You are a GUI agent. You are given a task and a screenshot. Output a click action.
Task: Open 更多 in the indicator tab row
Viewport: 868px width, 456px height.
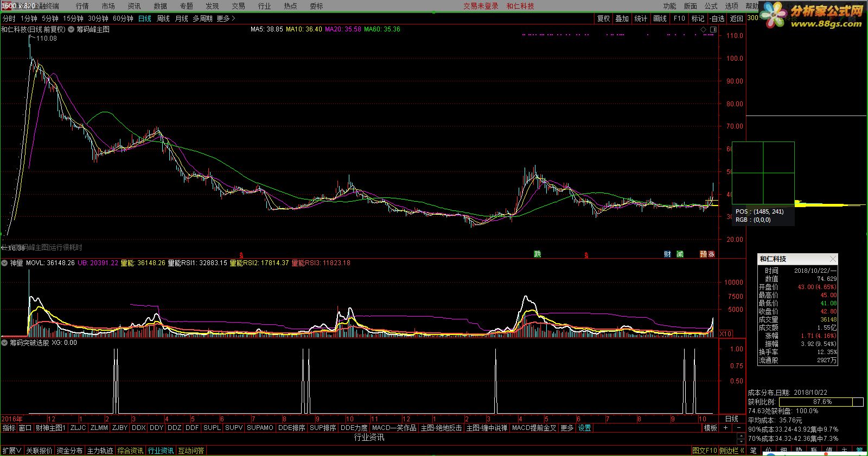point(567,428)
